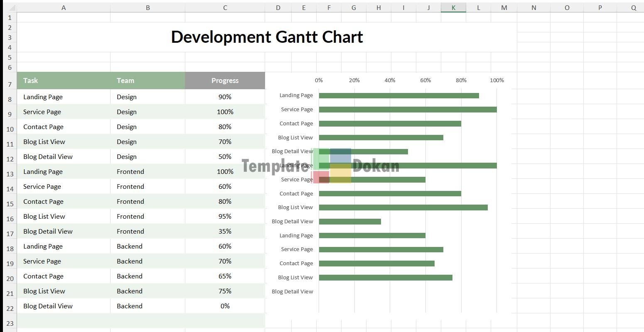The width and height of the screenshot is (644, 332).
Task: Select the Team header cell
Action: pos(147,81)
